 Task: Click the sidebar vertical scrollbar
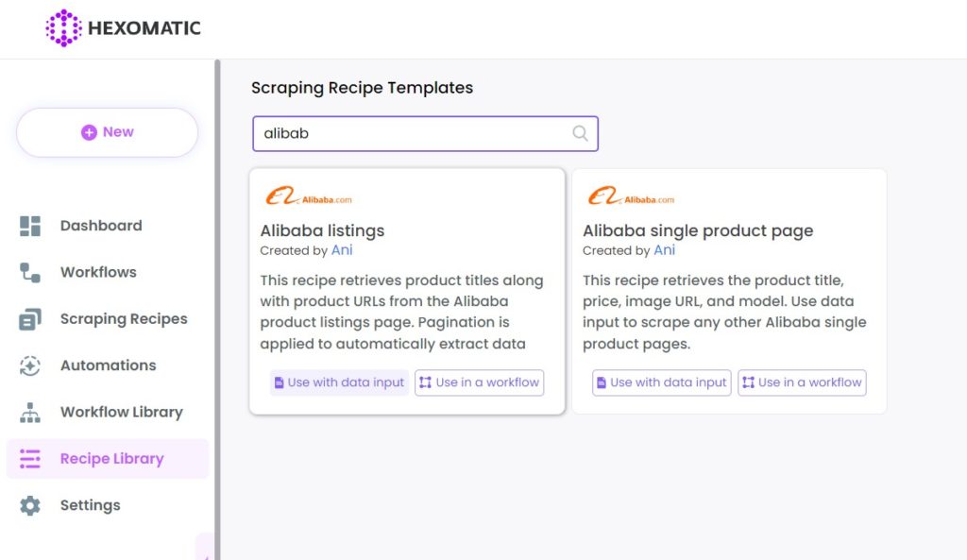coord(217,310)
